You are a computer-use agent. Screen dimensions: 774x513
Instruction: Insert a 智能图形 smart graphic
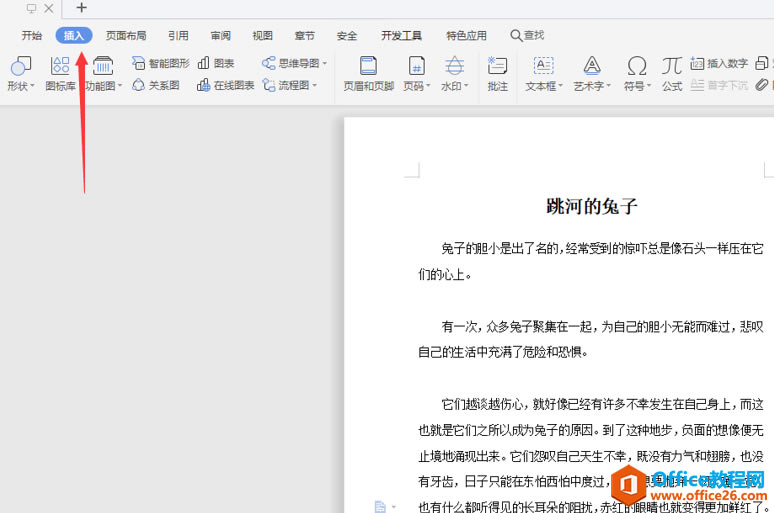(x=160, y=63)
